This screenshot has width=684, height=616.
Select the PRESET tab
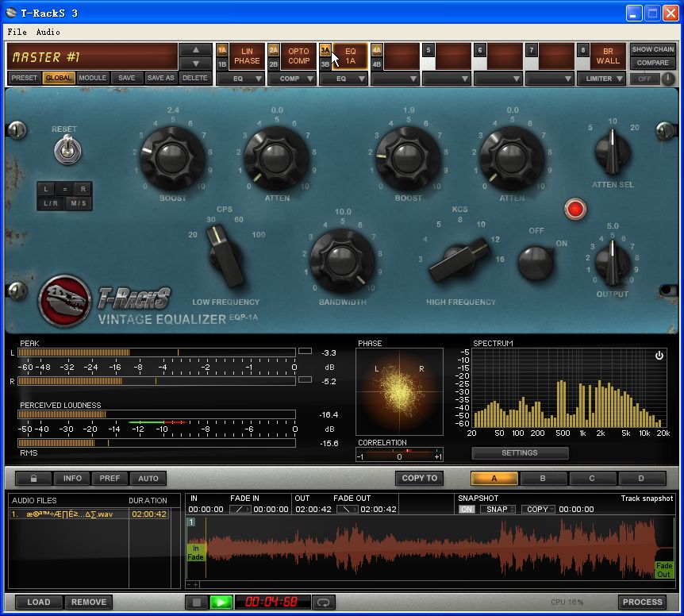pyautogui.click(x=25, y=78)
